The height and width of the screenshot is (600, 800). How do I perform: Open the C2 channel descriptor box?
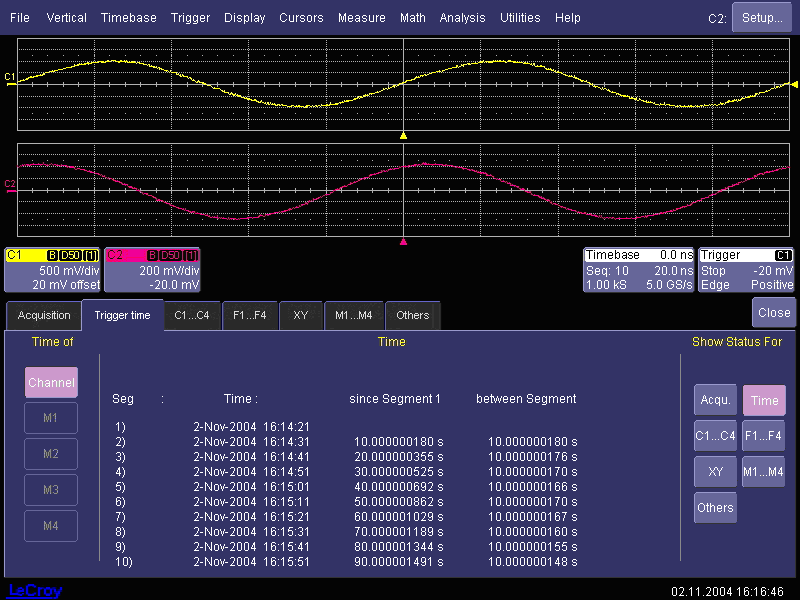(x=152, y=270)
